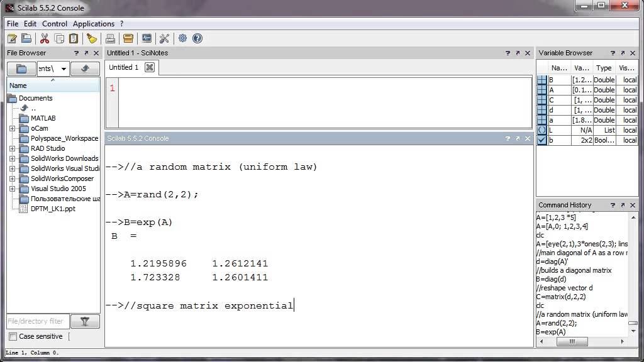644x362 pixels.
Task: Open the Module manager ATOMS box icon
Action: click(128, 38)
